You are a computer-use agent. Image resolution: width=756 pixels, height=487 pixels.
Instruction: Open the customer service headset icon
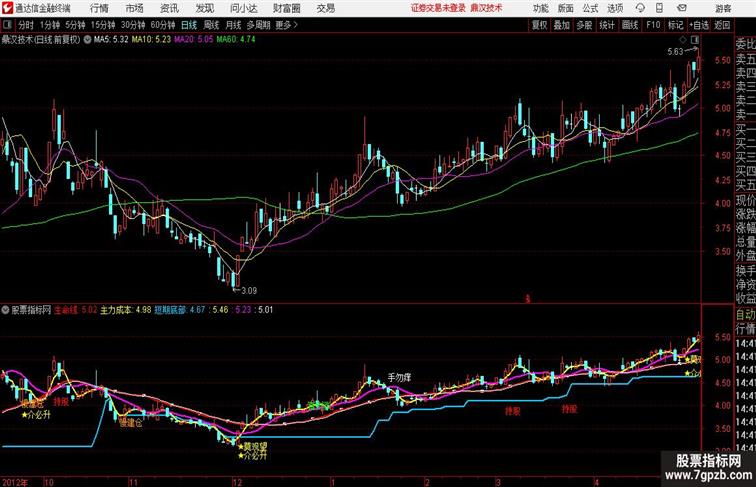click(x=640, y=8)
